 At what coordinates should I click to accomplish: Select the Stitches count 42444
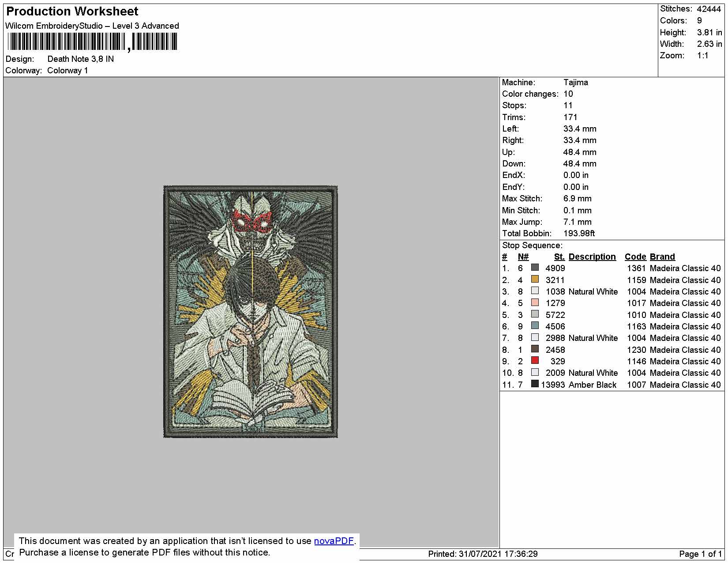(709, 9)
